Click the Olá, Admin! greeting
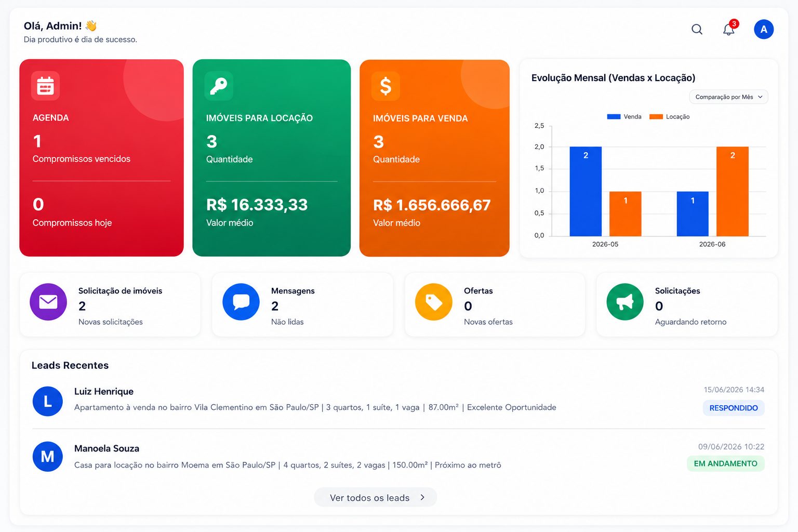Screen dimensions: 798x532 pos(53,26)
